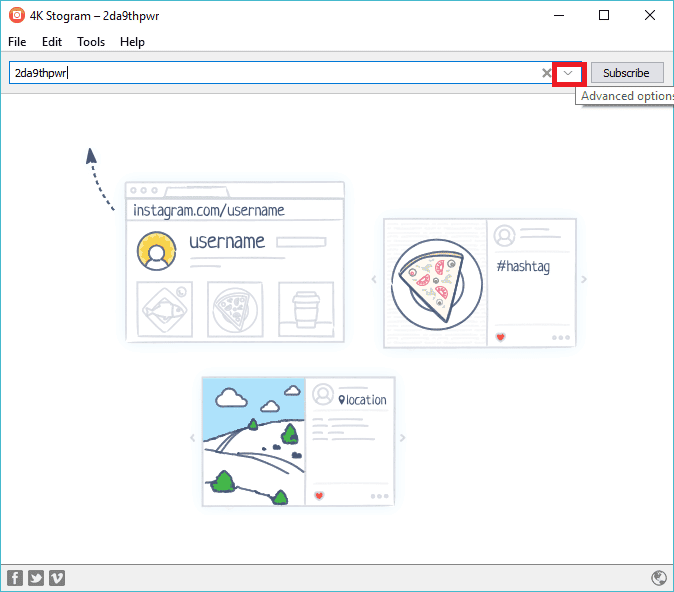Viewport: 674px width, 592px height.
Task: Maximize the 4K Stogram window
Action: coord(604,15)
